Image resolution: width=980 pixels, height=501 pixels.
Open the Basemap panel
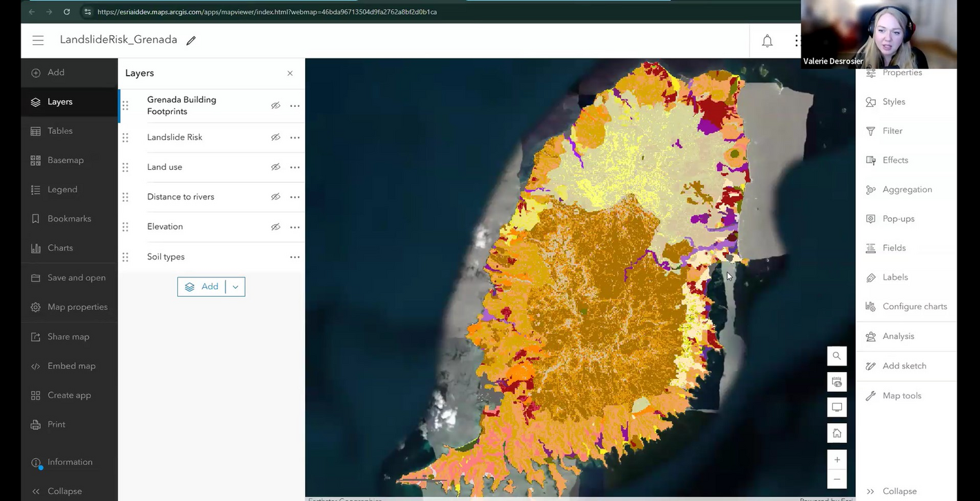66,159
